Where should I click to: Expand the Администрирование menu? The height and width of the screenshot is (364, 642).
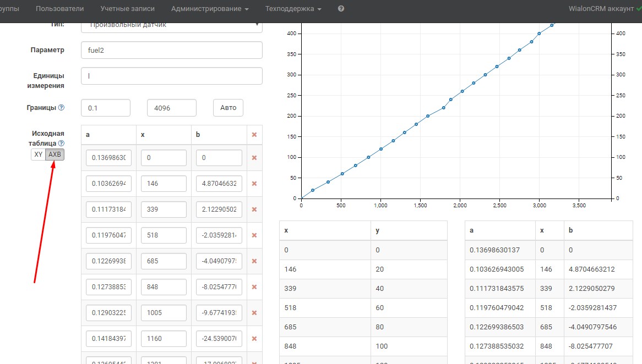pyautogui.click(x=210, y=9)
